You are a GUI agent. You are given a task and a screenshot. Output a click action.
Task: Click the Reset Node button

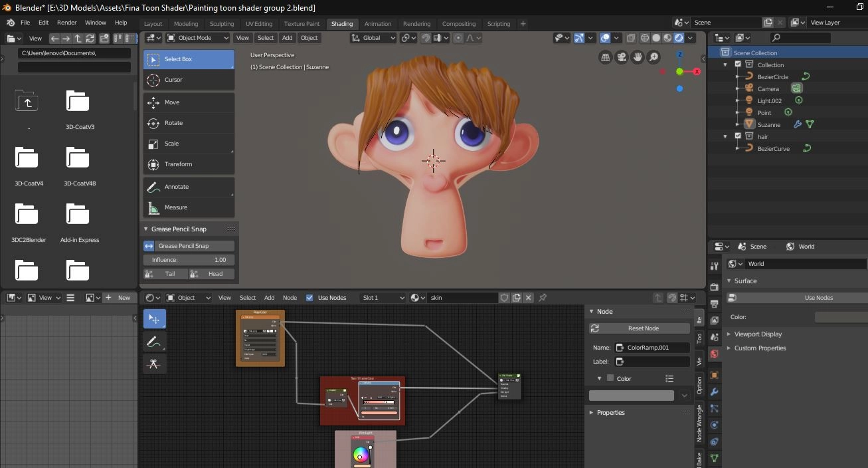click(x=640, y=328)
